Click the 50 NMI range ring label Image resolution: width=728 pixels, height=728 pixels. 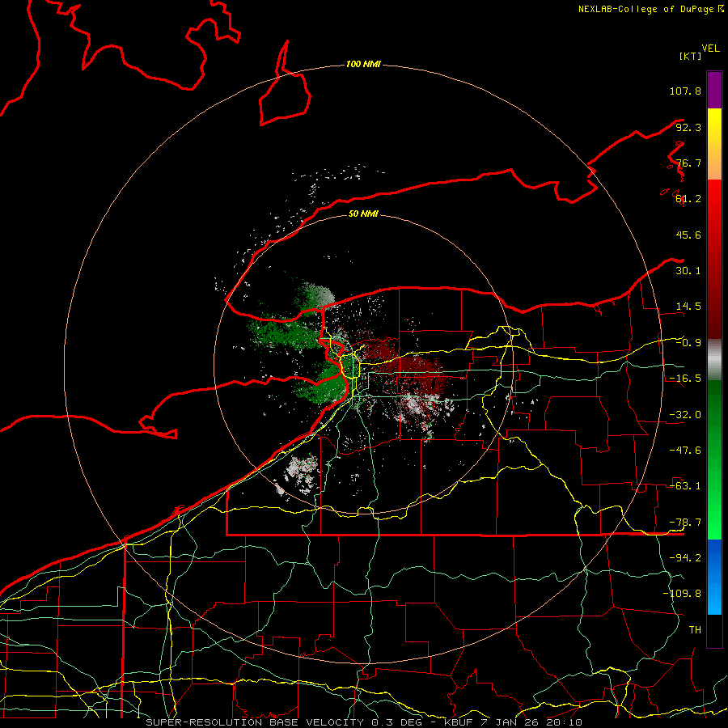pyautogui.click(x=363, y=214)
